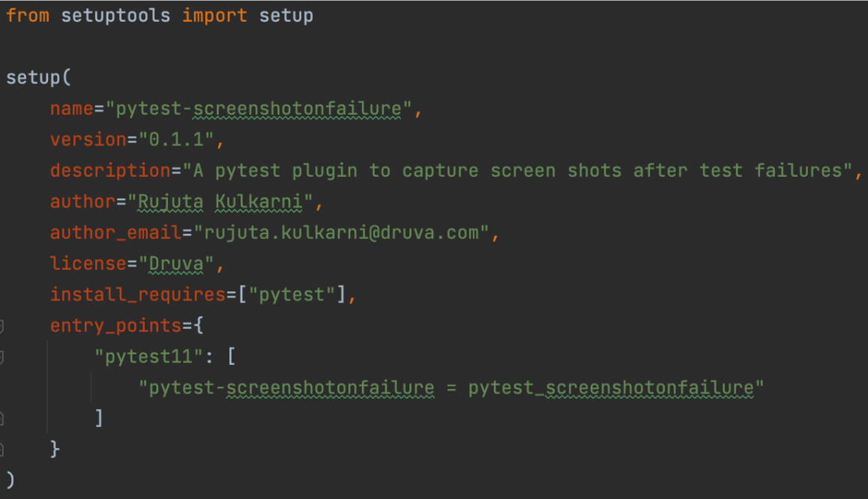Click the setuptools module name in import
868x499 pixels.
tap(115, 15)
